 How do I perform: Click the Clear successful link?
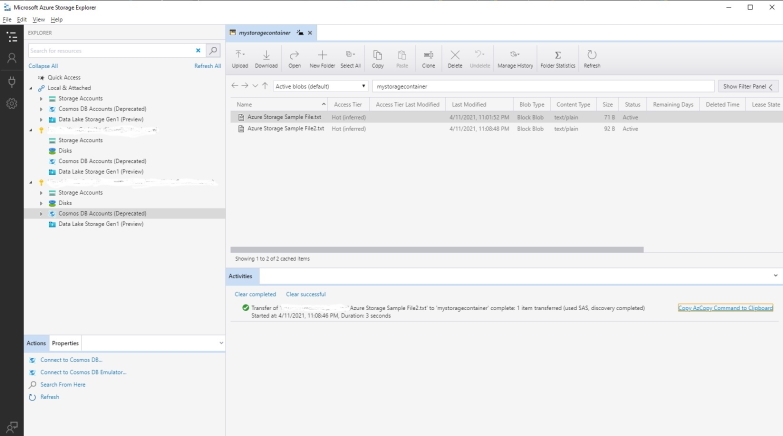[x=306, y=294]
